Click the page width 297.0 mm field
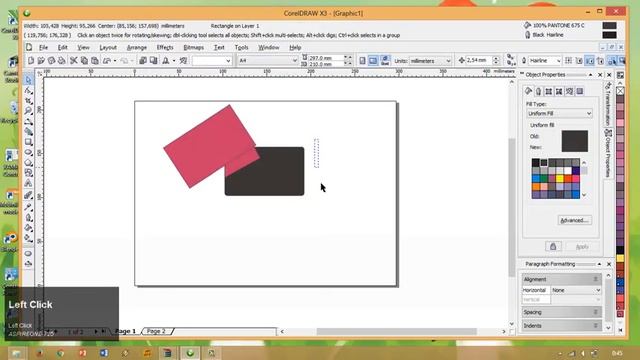This screenshot has width=640, height=360. coord(325,58)
